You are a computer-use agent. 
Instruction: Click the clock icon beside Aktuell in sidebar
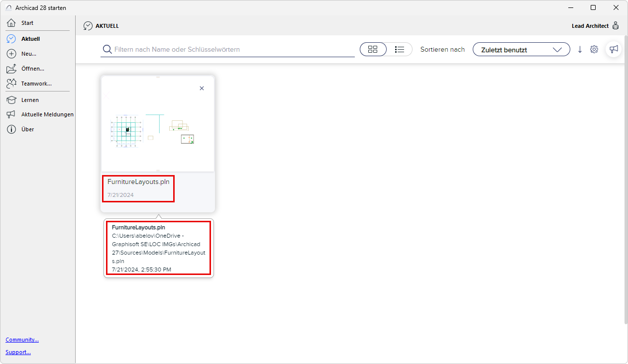pyautogui.click(x=11, y=39)
